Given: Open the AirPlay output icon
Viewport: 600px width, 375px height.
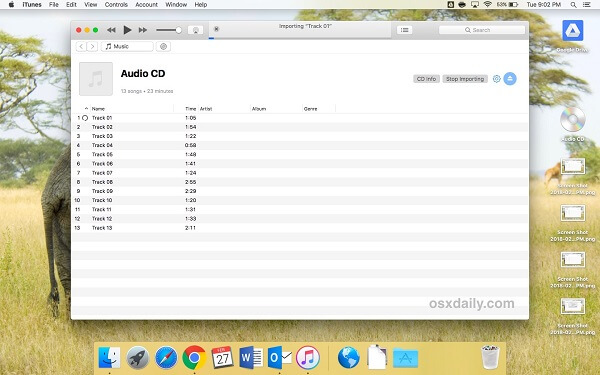Looking at the screenshot, I should click(196, 30).
